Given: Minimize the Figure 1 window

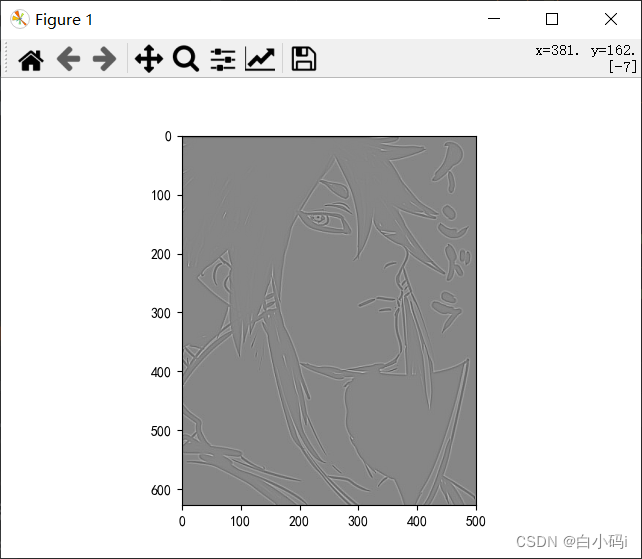Looking at the screenshot, I should click(x=494, y=19).
